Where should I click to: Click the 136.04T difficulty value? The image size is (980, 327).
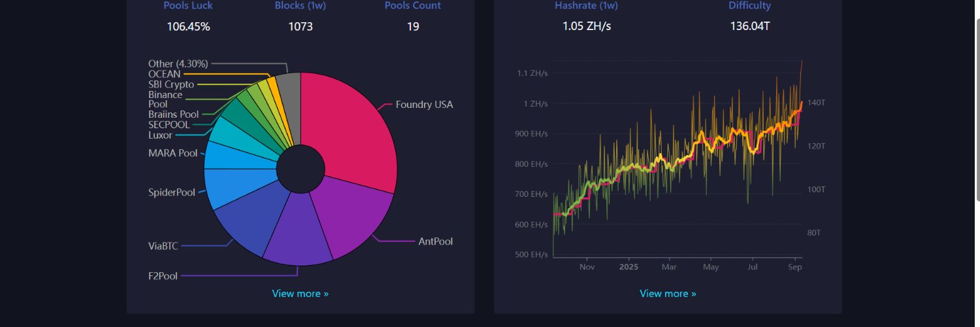[x=750, y=27]
